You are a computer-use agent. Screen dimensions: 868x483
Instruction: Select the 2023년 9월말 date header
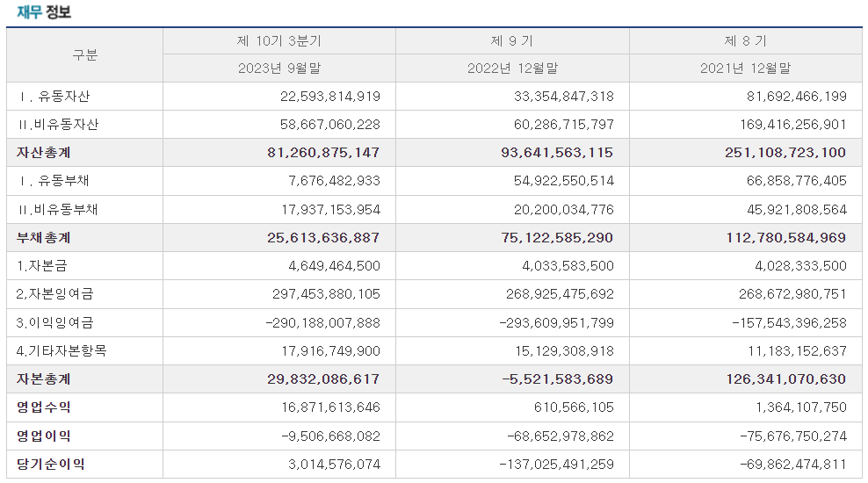coord(279,68)
